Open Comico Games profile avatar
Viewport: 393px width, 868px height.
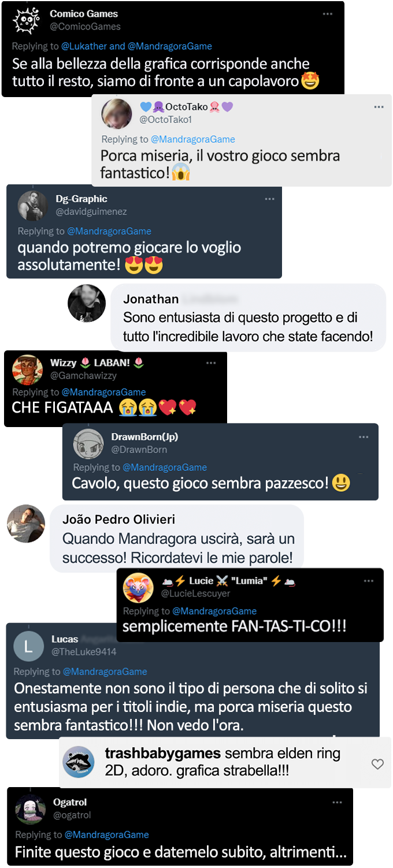click(25, 21)
